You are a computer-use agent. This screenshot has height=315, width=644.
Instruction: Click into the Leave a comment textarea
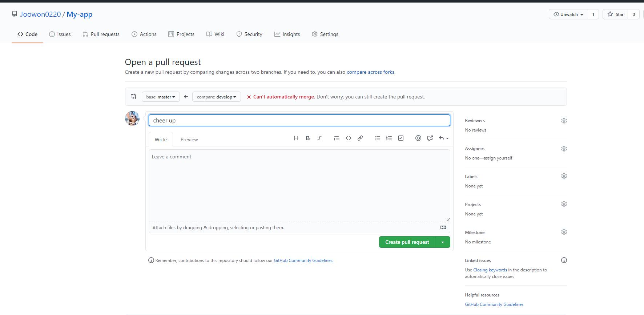(299, 186)
